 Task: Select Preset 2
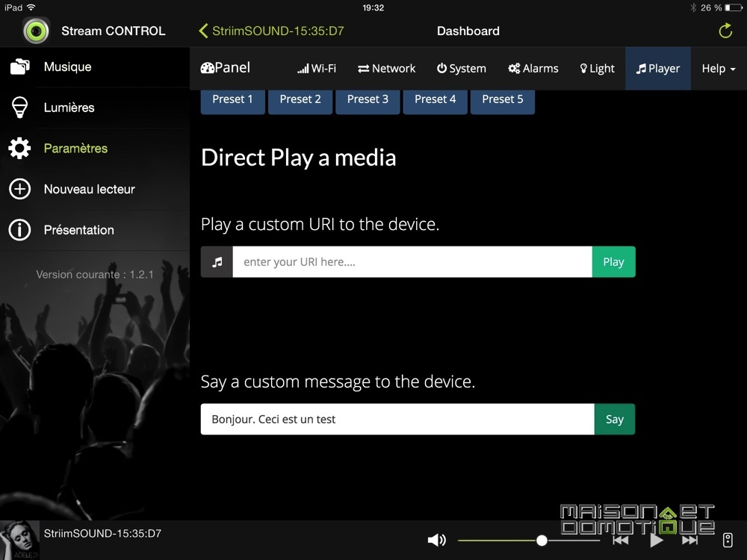click(x=300, y=100)
